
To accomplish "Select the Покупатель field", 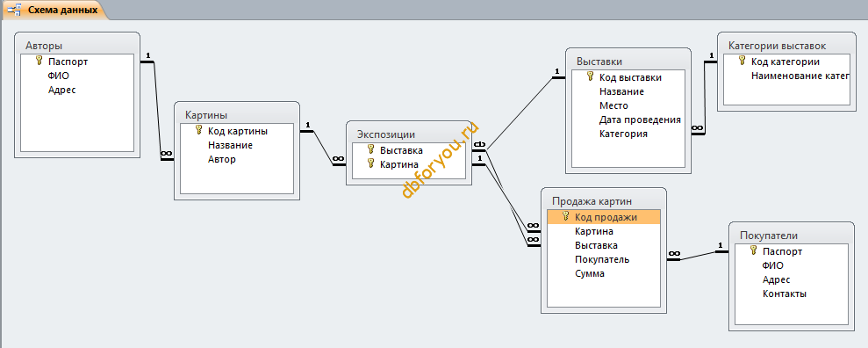I will point(604,258).
